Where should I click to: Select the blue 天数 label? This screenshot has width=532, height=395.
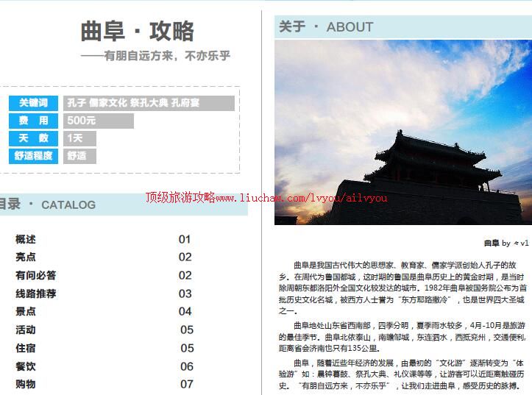pos(33,138)
